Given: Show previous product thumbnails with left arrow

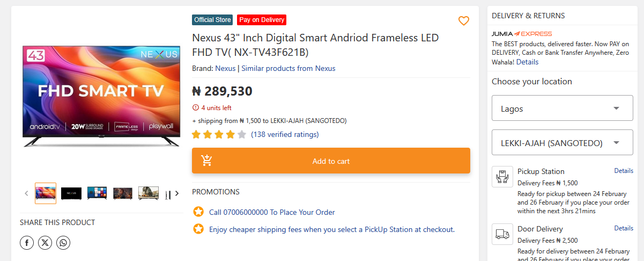Looking at the screenshot, I should pyautogui.click(x=26, y=193).
